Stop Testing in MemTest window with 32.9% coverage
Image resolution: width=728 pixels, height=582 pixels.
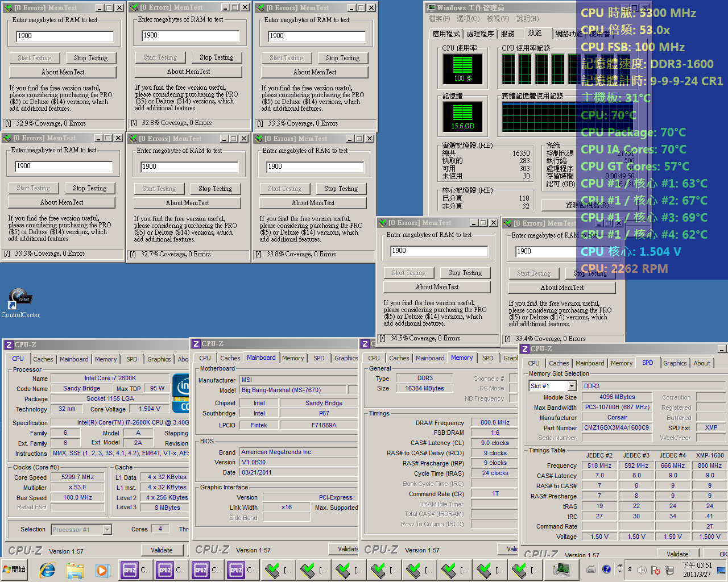pyautogui.click(x=91, y=58)
